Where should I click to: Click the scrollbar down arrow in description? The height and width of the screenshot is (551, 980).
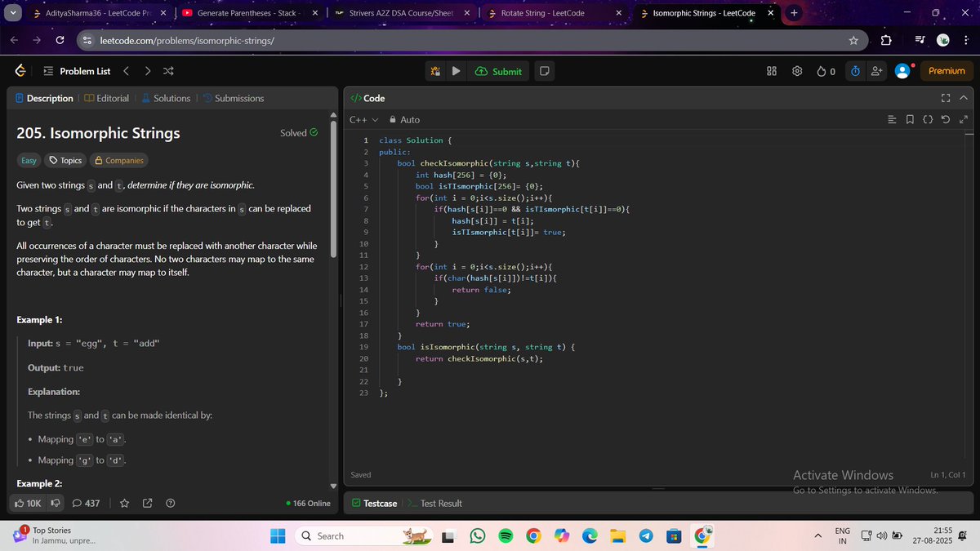pyautogui.click(x=332, y=487)
